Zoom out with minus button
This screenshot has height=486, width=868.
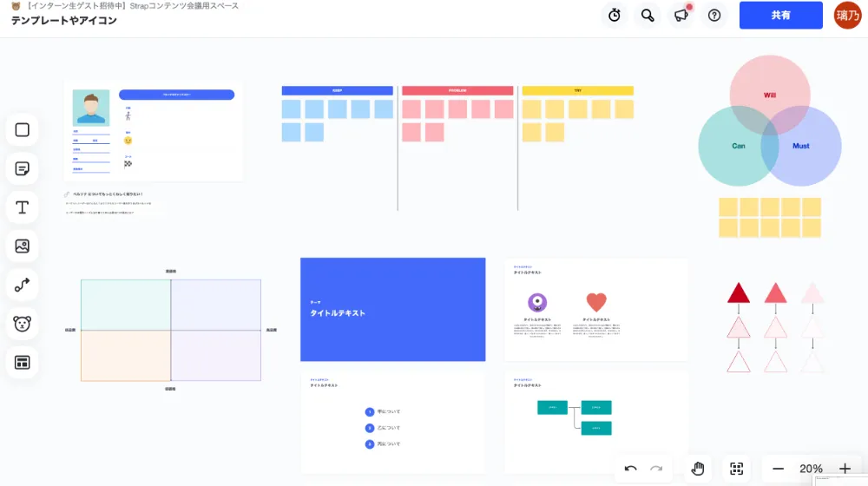(x=778, y=469)
